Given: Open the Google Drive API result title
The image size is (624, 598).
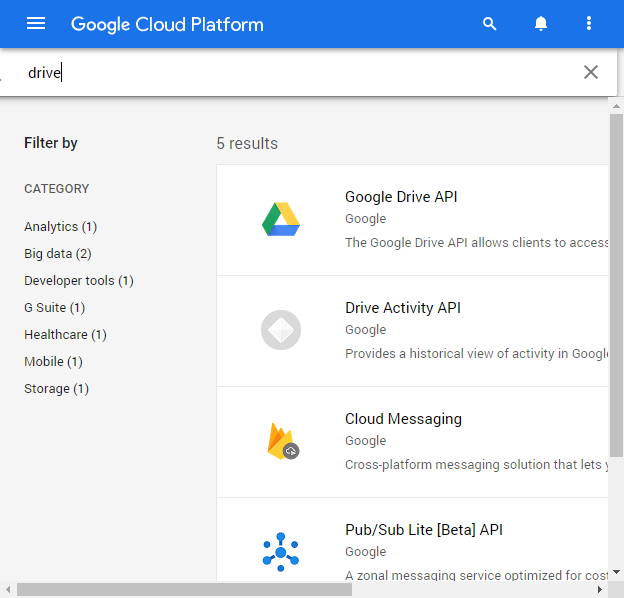Looking at the screenshot, I should point(401,197).
